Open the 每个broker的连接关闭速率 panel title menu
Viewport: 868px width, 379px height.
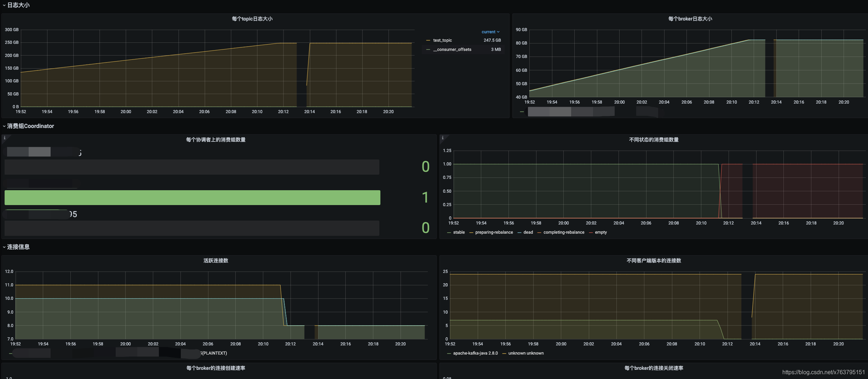(654, 368)
